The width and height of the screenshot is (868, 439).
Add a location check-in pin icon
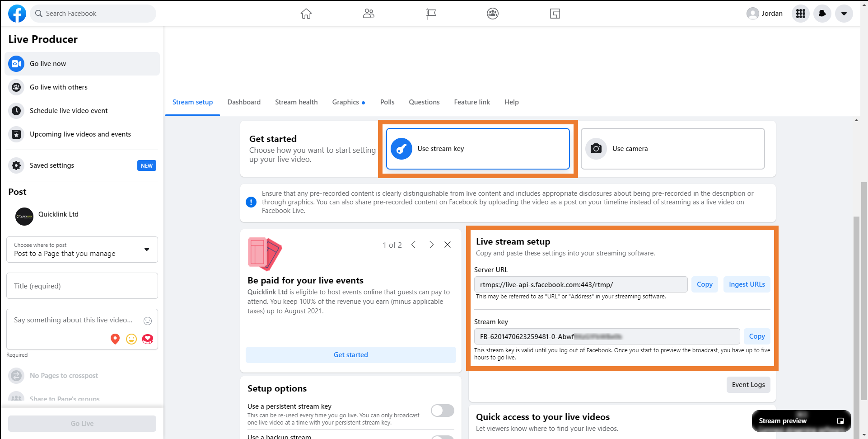(x=115, y=339)
